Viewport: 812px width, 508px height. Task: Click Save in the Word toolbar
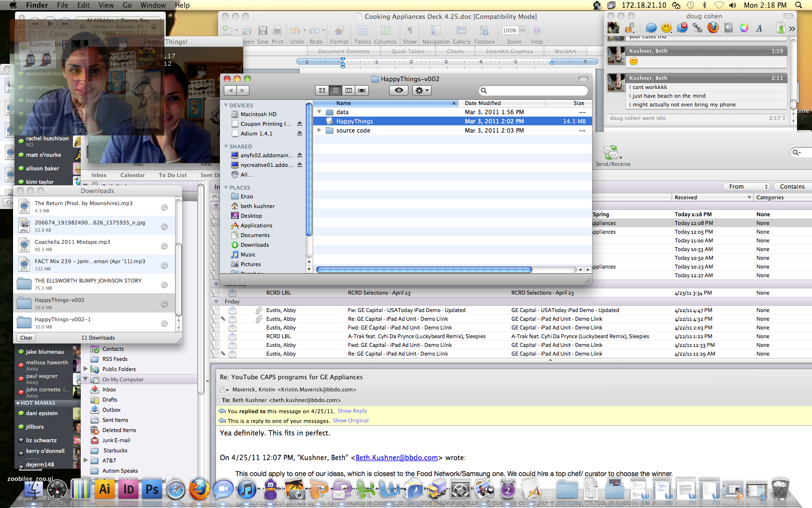pyautogui.click(x=263, y=35)
